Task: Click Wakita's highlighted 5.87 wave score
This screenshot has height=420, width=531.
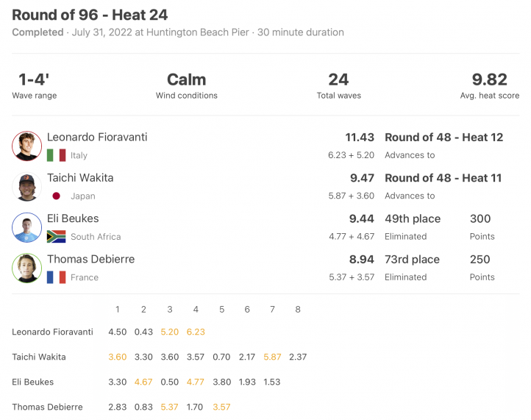Action: (x=272, y=357)
